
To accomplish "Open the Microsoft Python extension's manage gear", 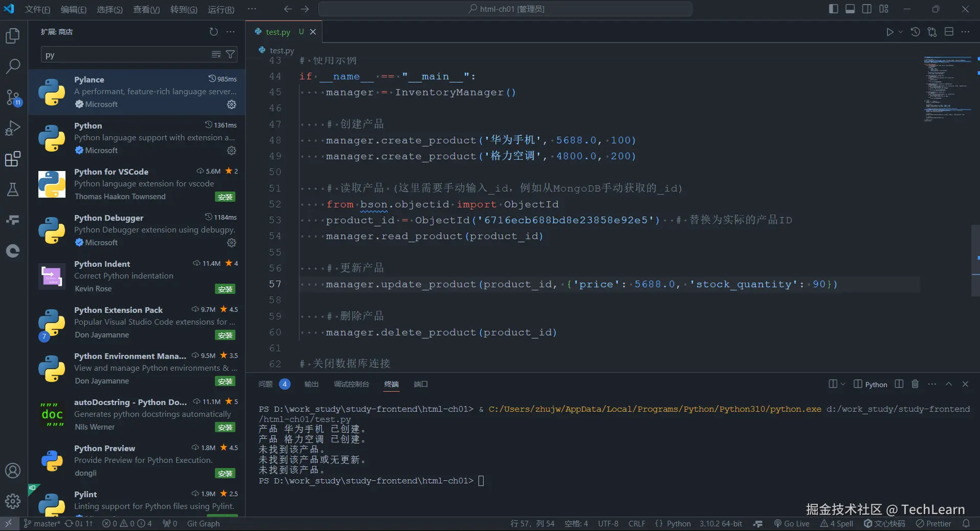I will (232, 151).
